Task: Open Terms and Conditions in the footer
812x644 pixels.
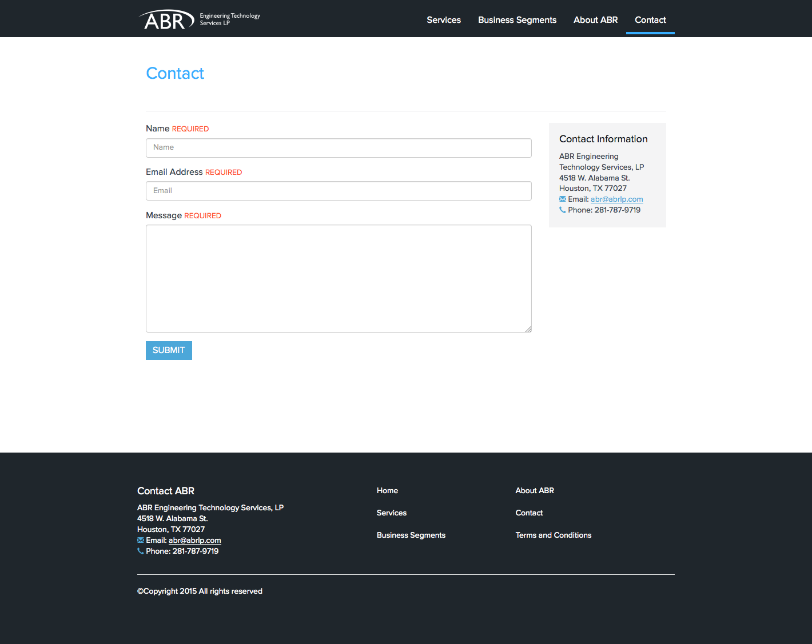Action: (554, 535)
